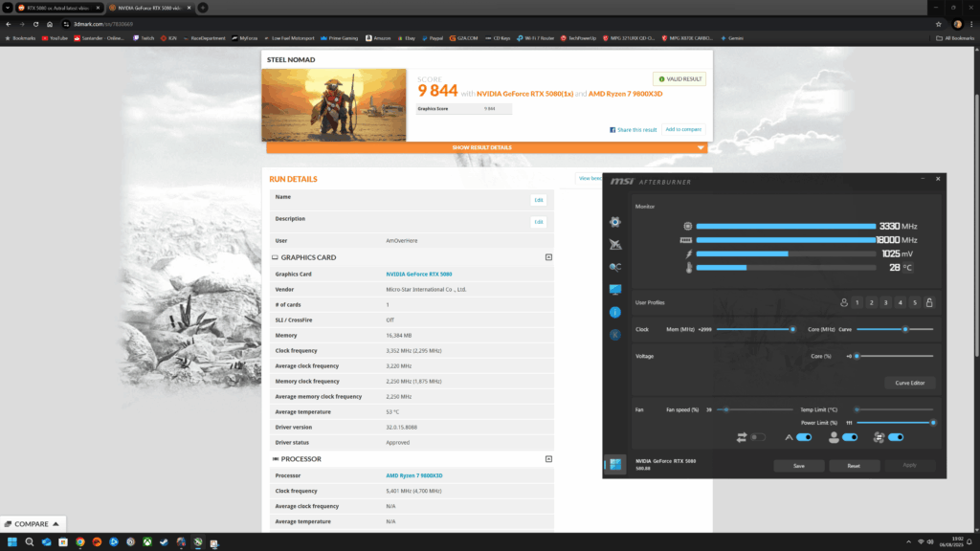Open a new browser tab
The height and width of the screenshot is (551, 980).
(203, 8)
